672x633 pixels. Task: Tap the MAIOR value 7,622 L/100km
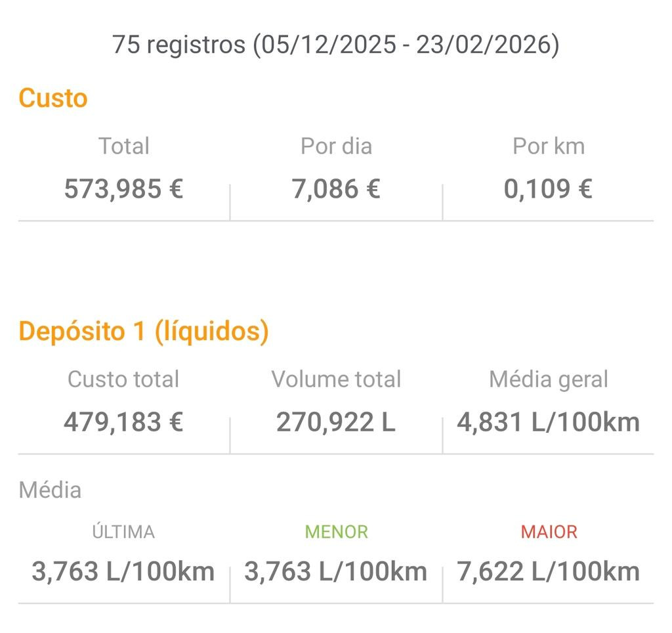548,571
